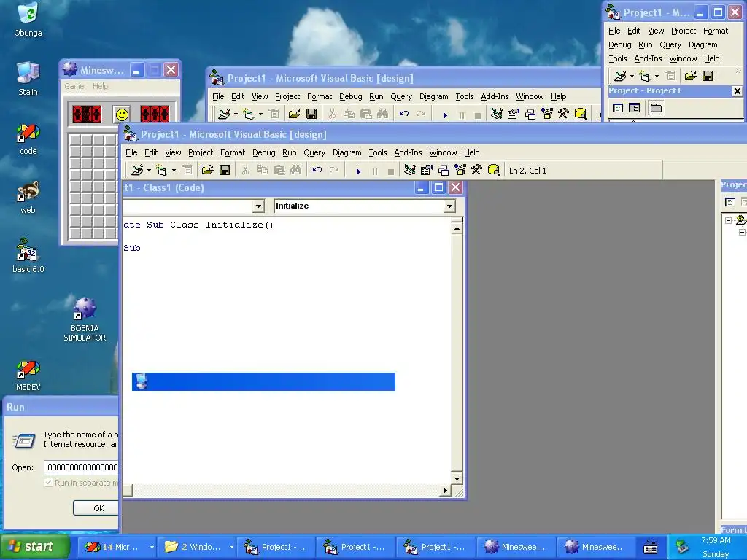
Task: Click the Paste icon in front window toolbar
Action: click(279, 170)
